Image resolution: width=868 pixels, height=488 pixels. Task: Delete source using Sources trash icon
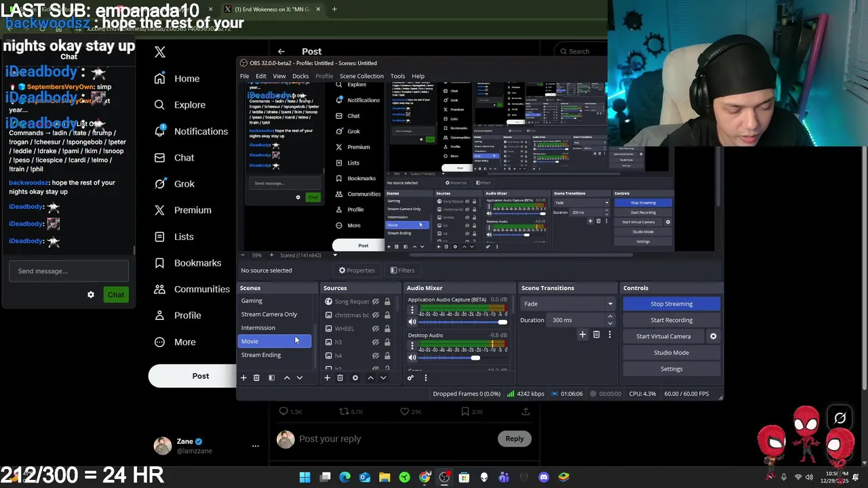[340, 378]
